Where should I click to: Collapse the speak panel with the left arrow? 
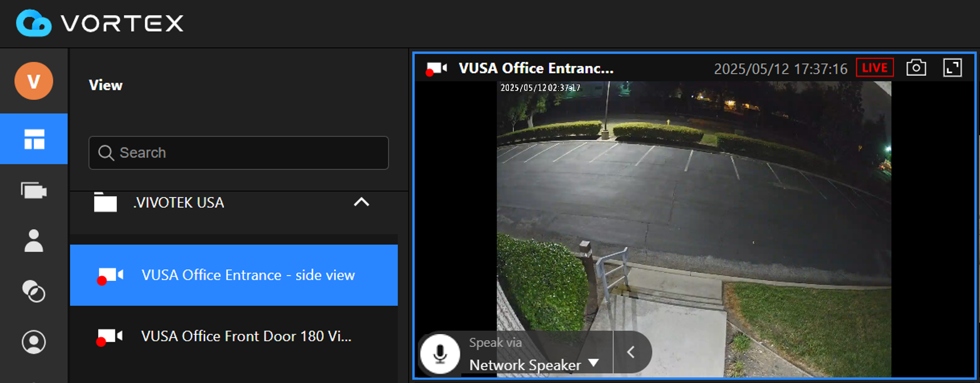click(631, 352)
